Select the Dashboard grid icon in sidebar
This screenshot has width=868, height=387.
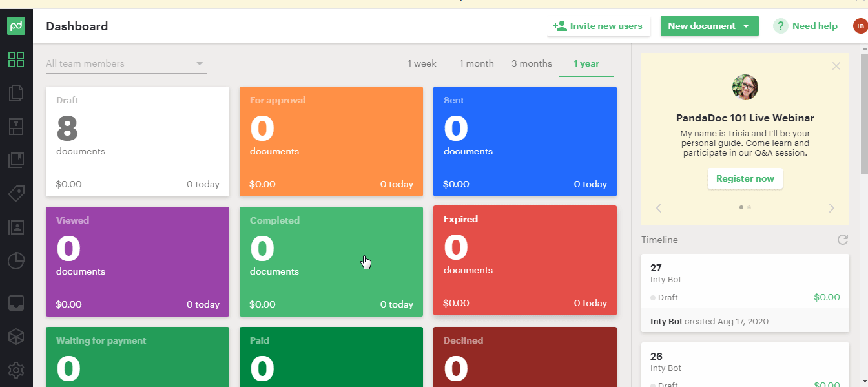coord(16,59)
